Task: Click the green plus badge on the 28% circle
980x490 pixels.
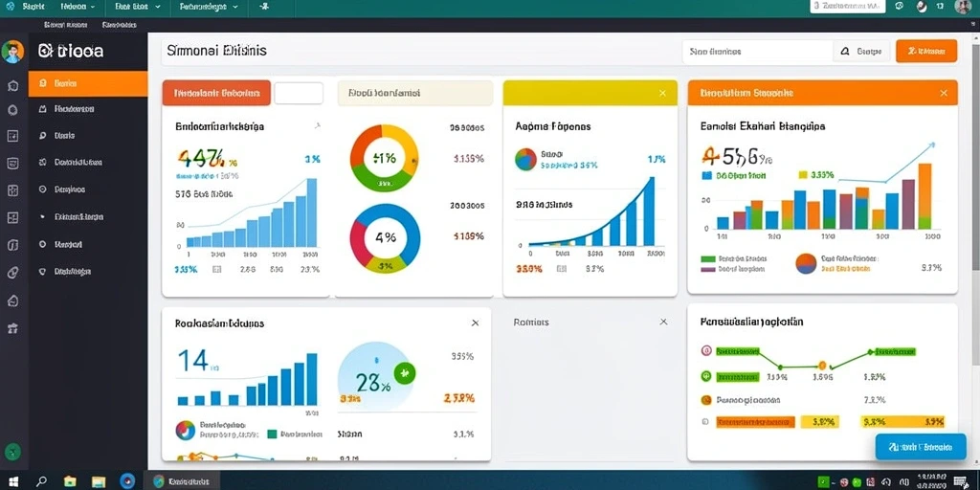Action: click(x=405, y=373)
